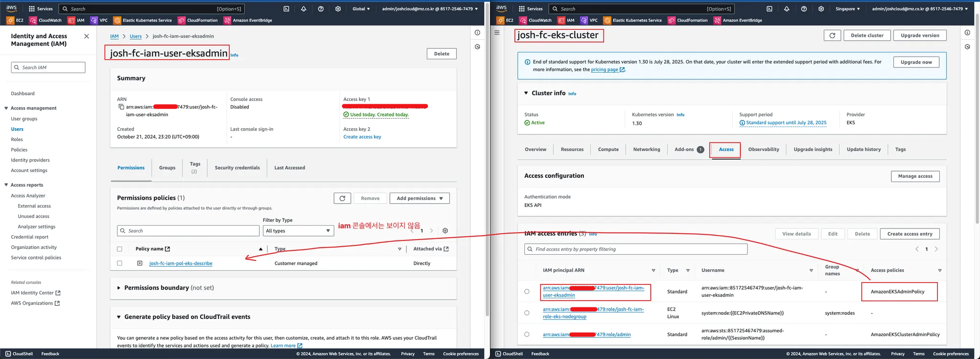Select all policies checkbox in table header
Screen dimensions: 980x359
coord(120,249)
